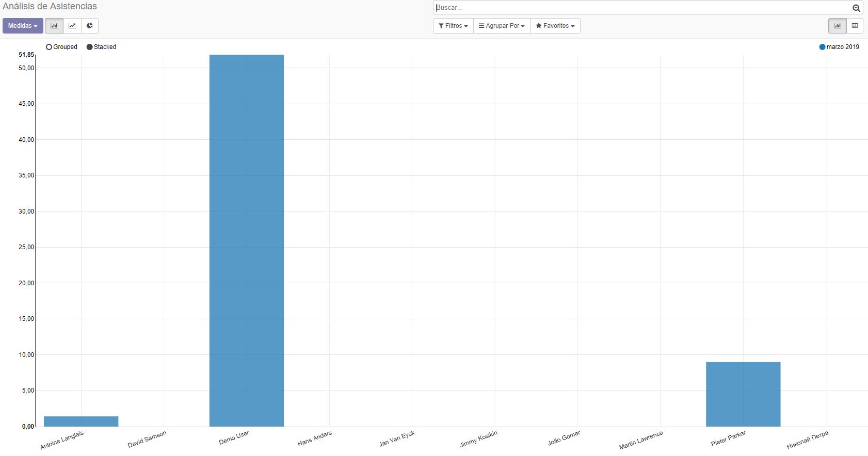Click the 10,00 y-axis value

click(26, 355)
